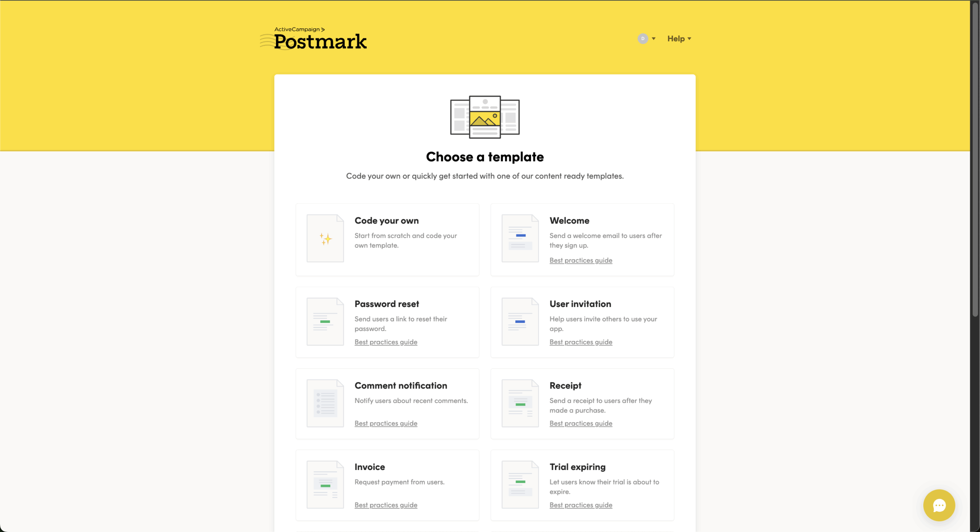The image size is (980, 532).
Task: Click the Welcome template document icon
Action: pos(520,238)
